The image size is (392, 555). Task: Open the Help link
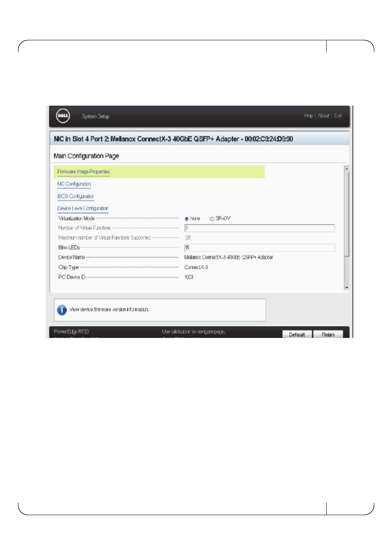[x=309, y=116]
